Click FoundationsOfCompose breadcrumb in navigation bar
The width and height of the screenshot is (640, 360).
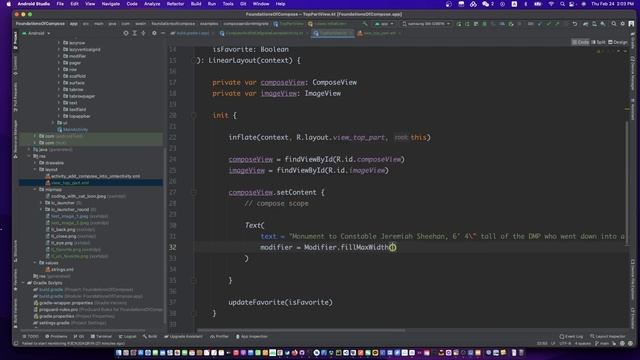[40, 24]
